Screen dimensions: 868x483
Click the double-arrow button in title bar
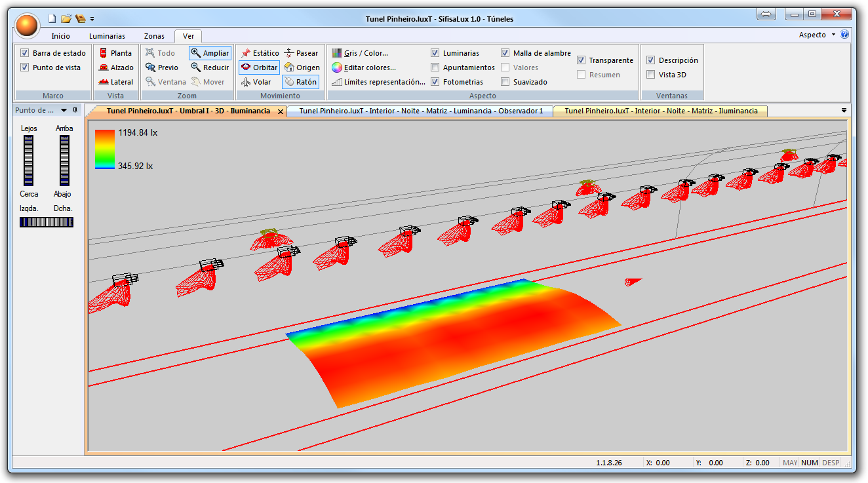(766, 14)
